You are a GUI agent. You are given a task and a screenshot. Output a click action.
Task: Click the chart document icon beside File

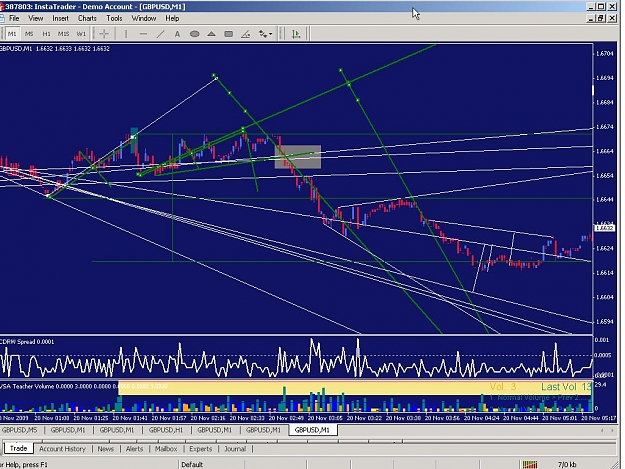point(2,18)
